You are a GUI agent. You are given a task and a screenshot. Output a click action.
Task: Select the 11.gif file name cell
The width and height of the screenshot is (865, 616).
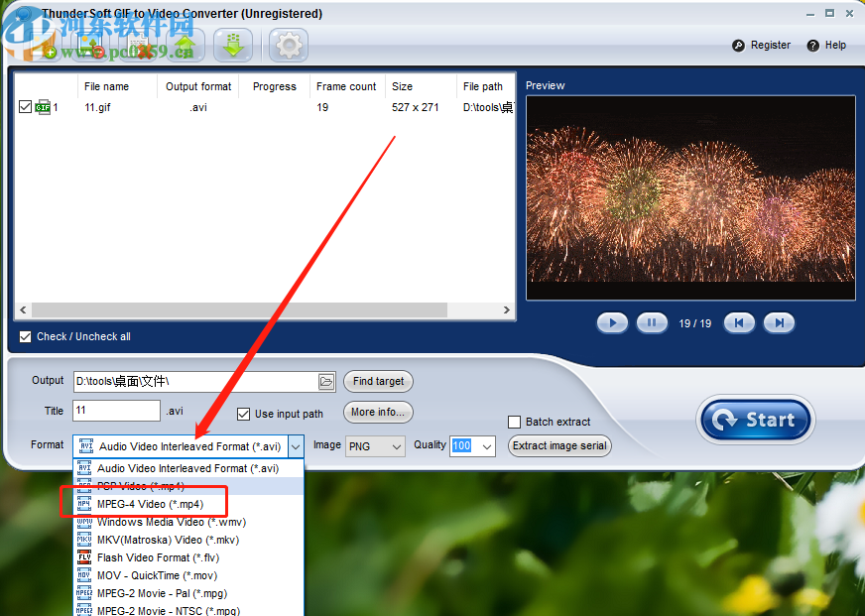pyautogui.click(x=97, y=107)
